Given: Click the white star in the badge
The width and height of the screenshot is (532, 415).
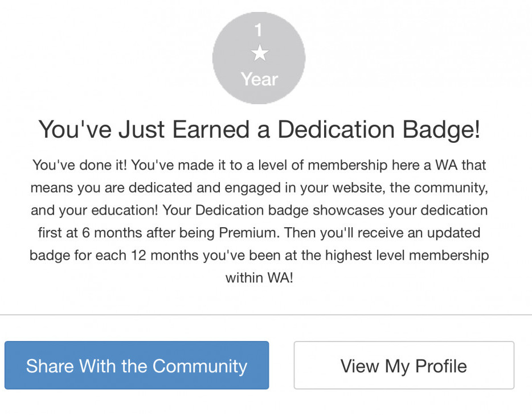Looking at the screenshot, I should tap(259, 54).
